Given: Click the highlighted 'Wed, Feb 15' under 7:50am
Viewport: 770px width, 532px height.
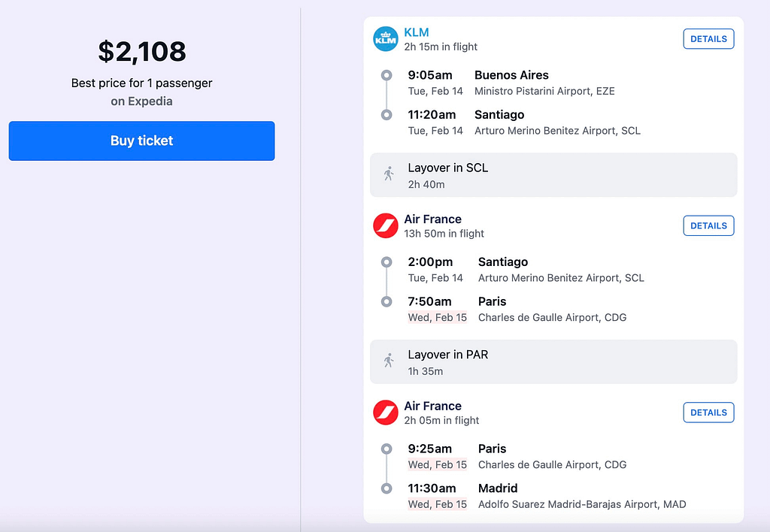Looking at the screenshot, I should click(438, 318).
